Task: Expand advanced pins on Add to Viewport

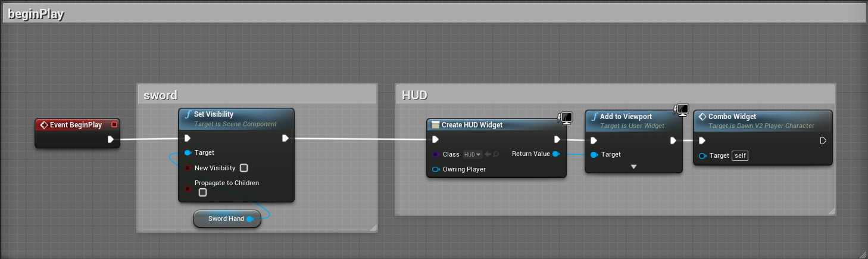Action: coord(633,167)
